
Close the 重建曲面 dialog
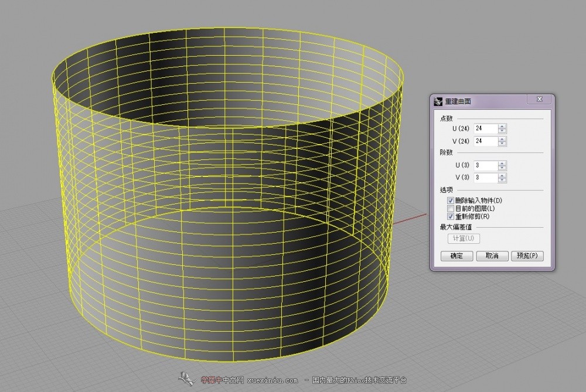coord(539,100)
